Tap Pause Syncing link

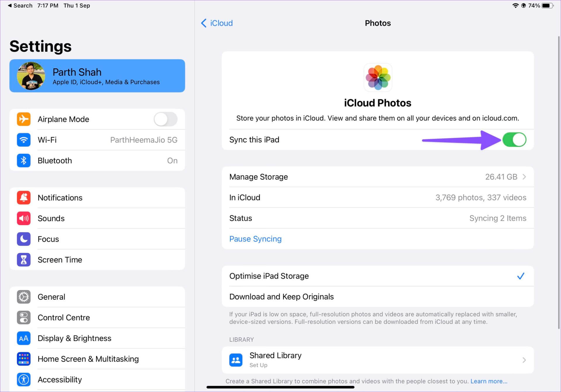255,239
